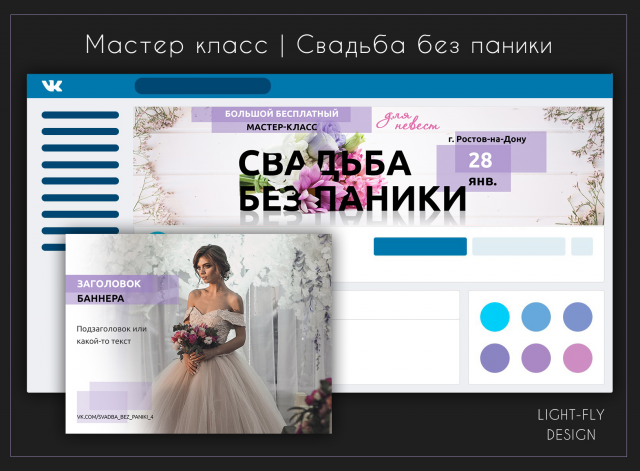Select the topmost sidebar menu bar
Image resolution: width=640 pixels, height=471 pixels.
[x=80, y=115]
